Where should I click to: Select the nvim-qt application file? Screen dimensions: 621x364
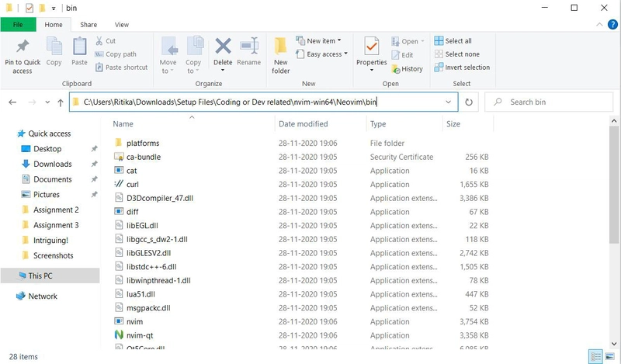(x=140, y=335)
